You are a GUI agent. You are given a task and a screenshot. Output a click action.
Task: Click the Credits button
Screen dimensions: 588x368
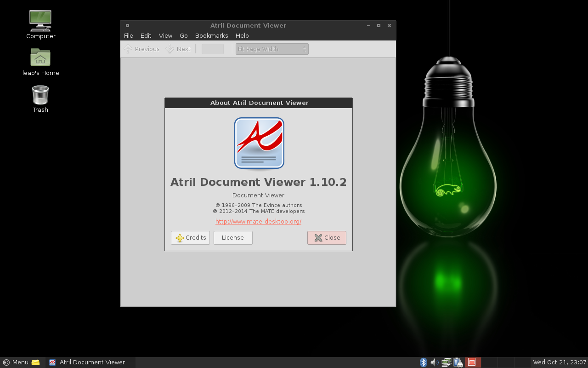190,238
